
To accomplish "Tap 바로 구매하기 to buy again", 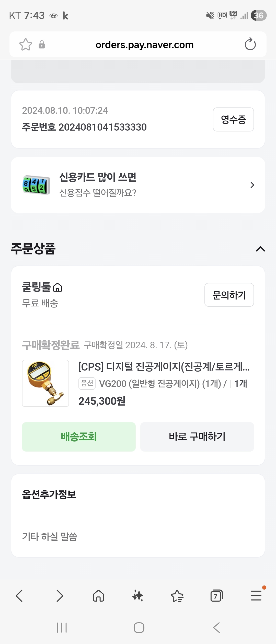I will pyautogui.click(x=197, y=437).
